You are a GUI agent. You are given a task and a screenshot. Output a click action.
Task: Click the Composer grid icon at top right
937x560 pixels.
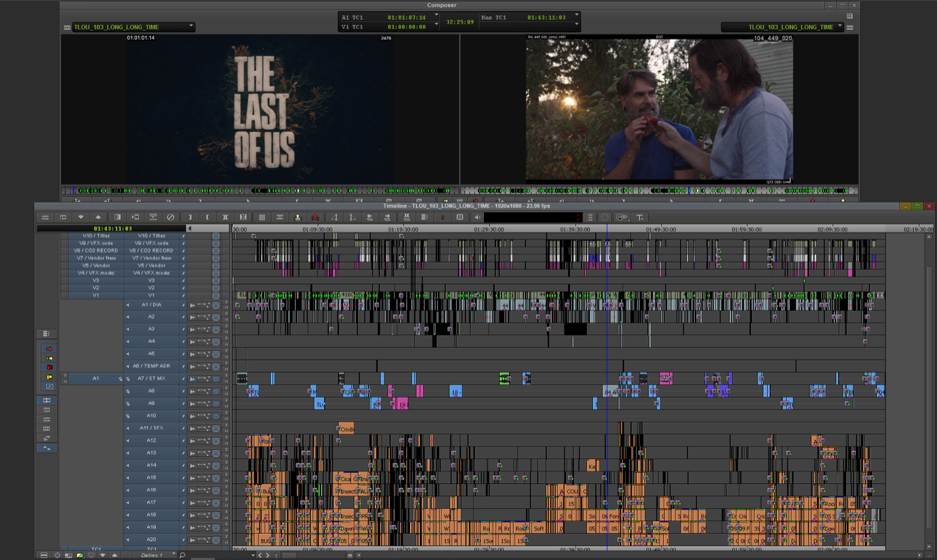[x=849, y=15]
